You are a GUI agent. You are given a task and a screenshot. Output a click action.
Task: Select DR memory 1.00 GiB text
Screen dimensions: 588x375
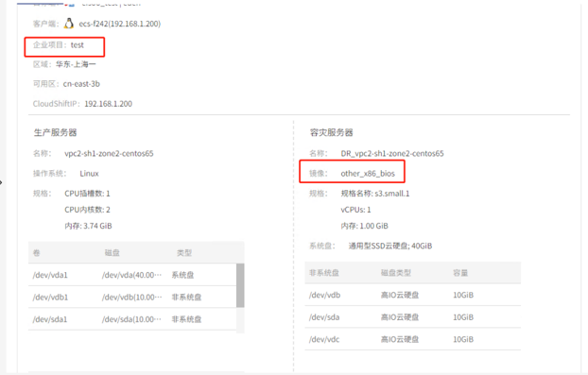point(364,226)
